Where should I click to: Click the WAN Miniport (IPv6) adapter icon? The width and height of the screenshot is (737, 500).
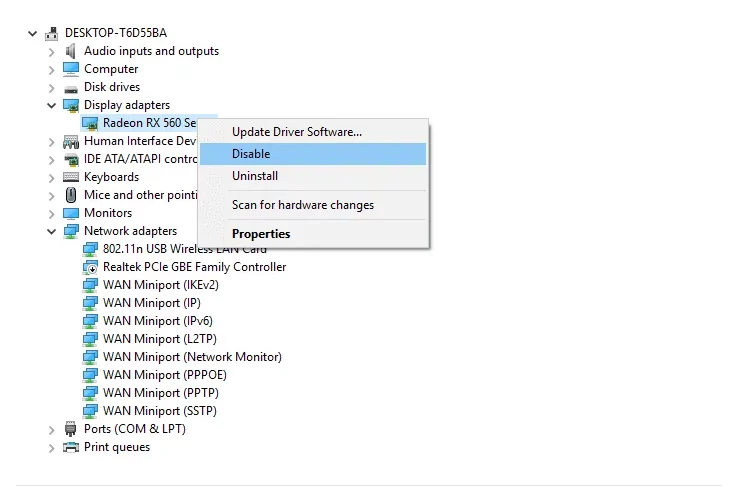coord(90,321)
